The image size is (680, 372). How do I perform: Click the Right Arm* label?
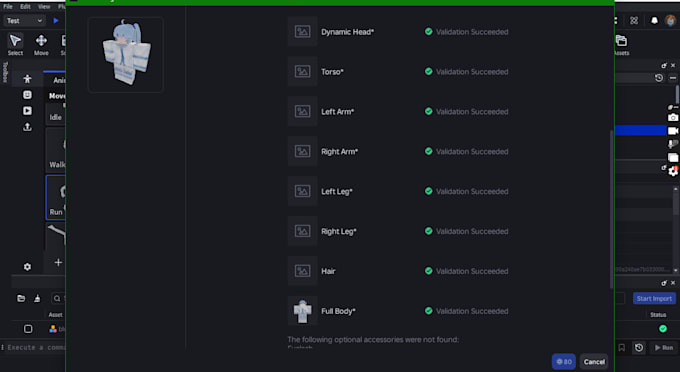click(340, 151)
